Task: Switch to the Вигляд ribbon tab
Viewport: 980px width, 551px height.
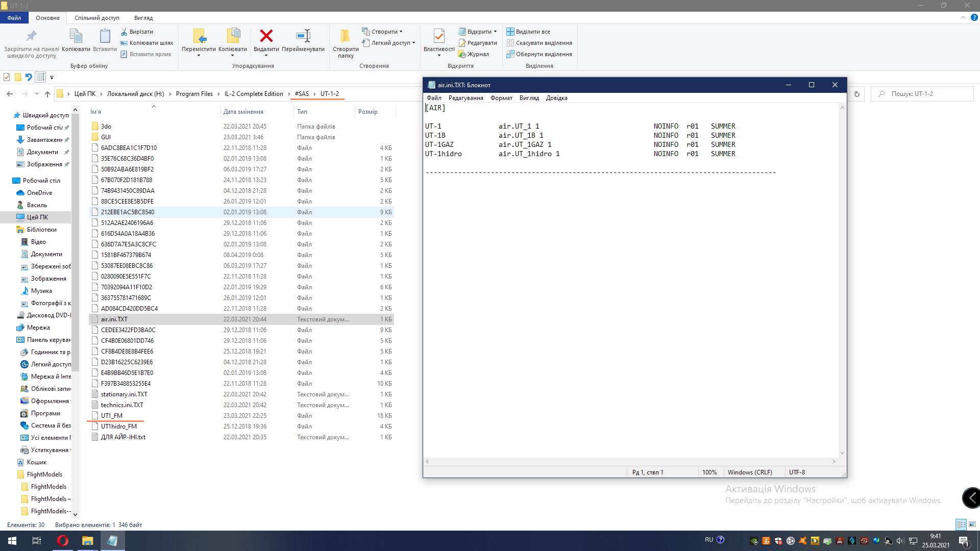Action: [x=143, y=18]
